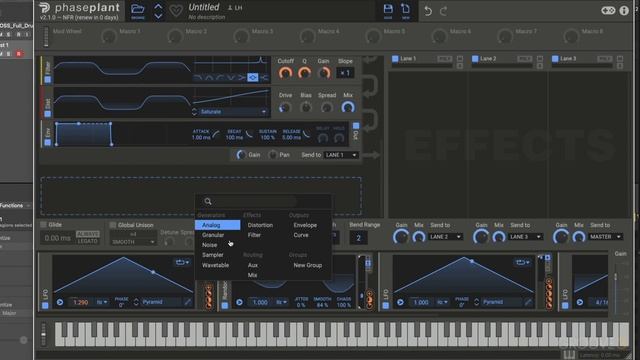Viewport: 640px width, 360px height.
Task: Click the undo arrow
Action: (x=428, y=11)
